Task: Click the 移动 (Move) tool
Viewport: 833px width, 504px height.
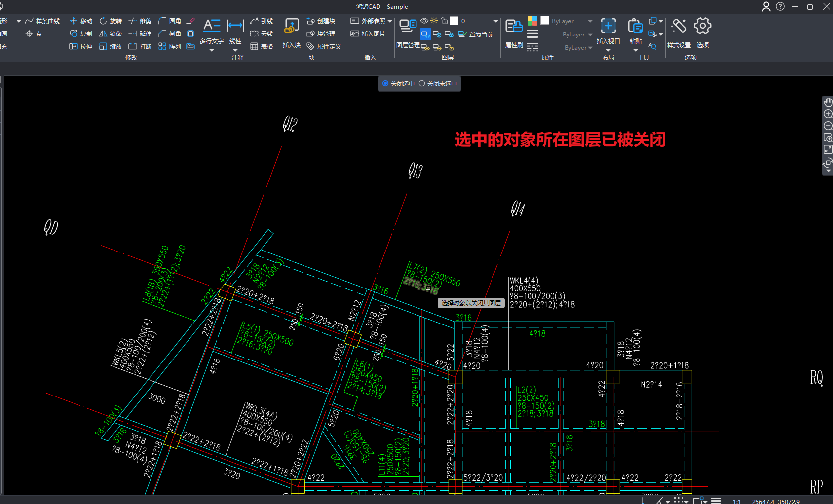Action: (81, 21)
